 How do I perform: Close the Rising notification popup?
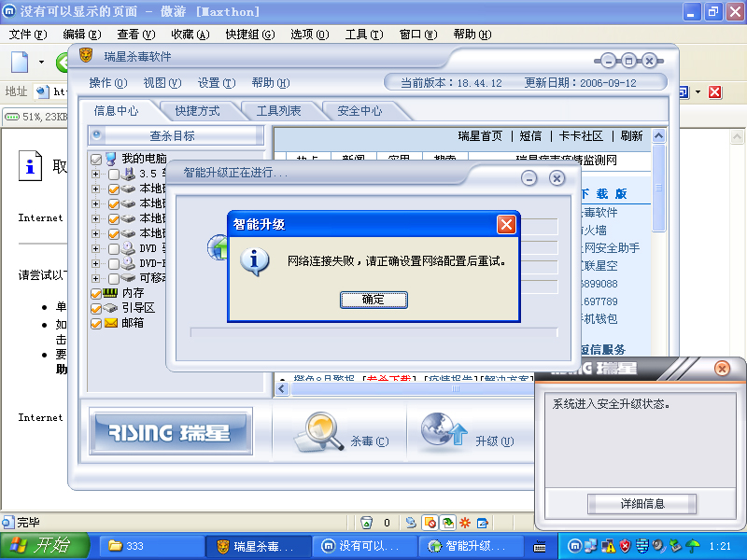click(x=722, y=368)
